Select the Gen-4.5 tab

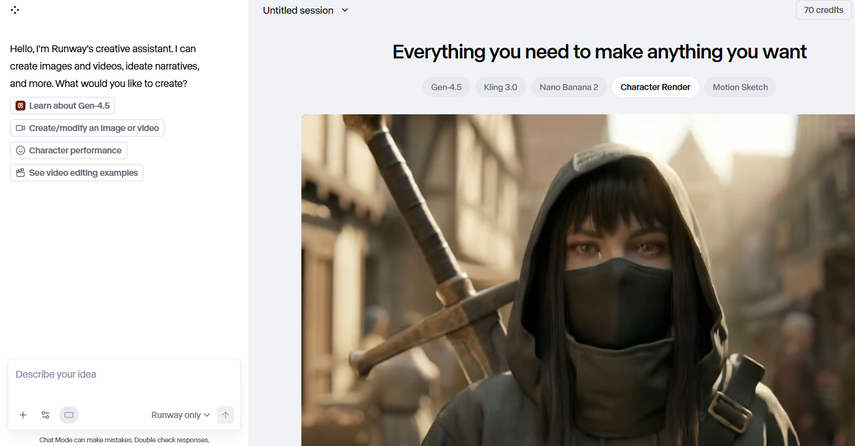pyautogui.click(x=446, y=87)
